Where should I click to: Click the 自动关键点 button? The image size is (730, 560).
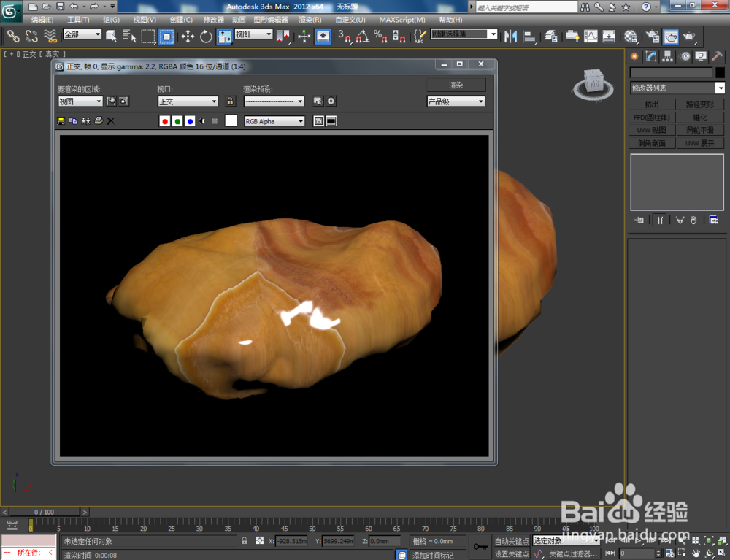click(x=512, y=541)
